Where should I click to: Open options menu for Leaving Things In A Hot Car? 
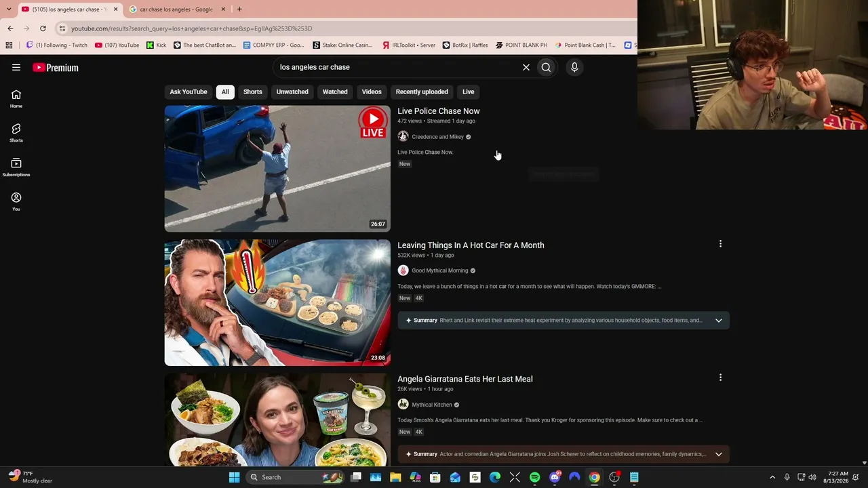[720, 244]
